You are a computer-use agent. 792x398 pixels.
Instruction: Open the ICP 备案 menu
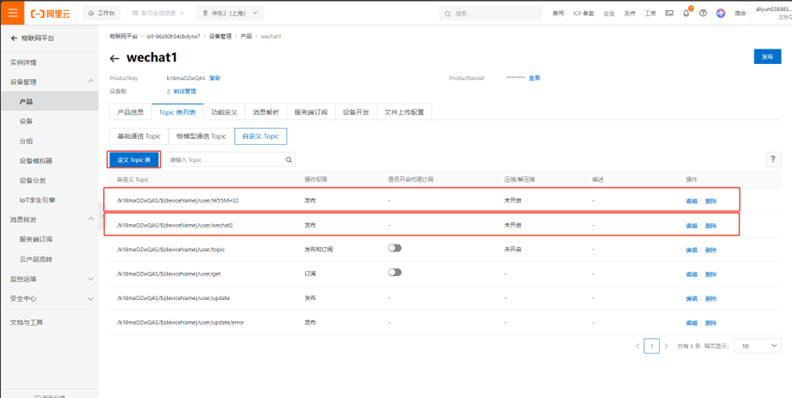[x=583, y=14]
